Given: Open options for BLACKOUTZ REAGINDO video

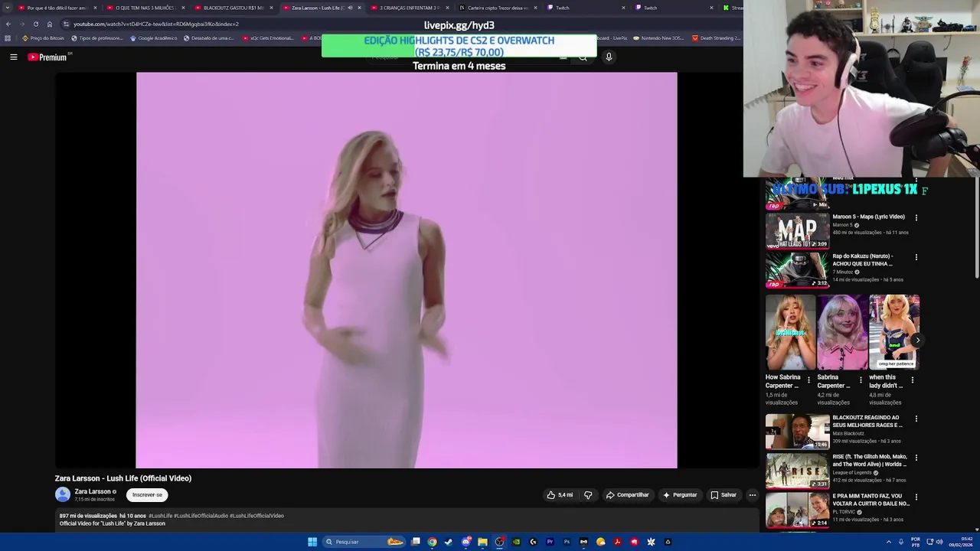Looking at the screenshot, I should 916,419.
